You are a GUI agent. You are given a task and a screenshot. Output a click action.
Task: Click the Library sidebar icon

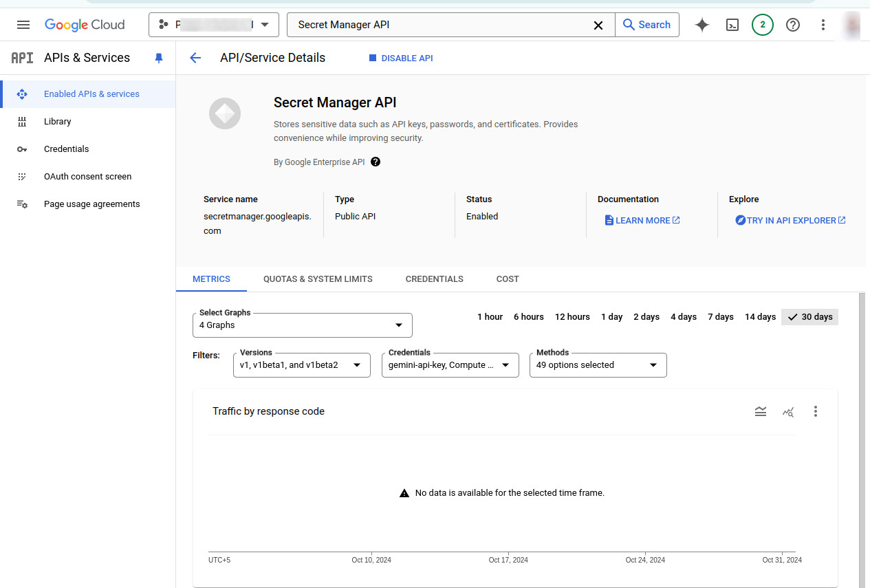(22, 122)
